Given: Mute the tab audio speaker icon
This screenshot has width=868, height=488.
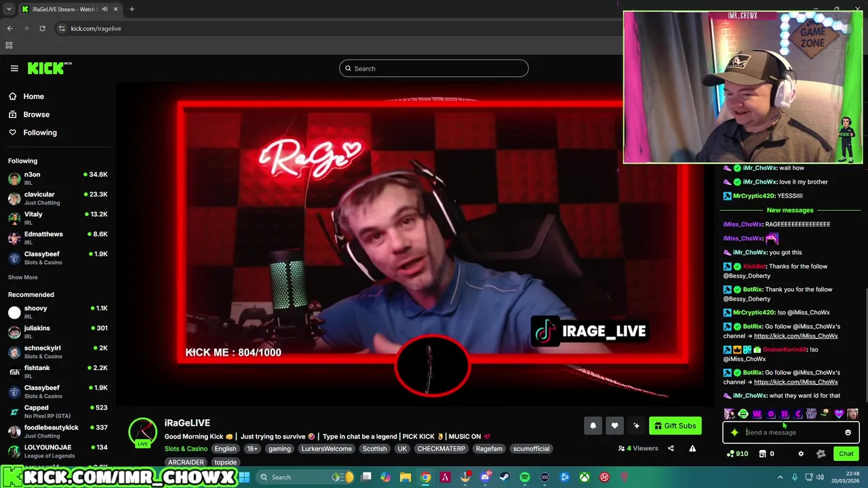Looking at the screenshot, I should (x=104, y=9).
